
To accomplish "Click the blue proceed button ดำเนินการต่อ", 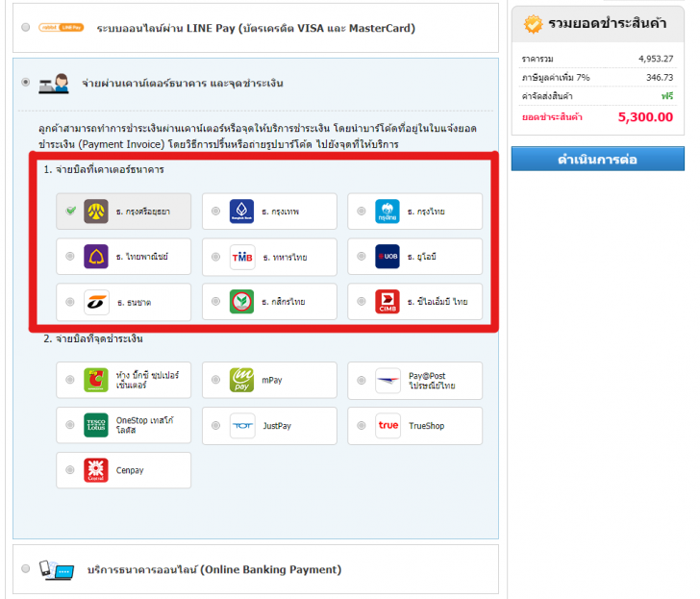I will (x=597, y=159).
